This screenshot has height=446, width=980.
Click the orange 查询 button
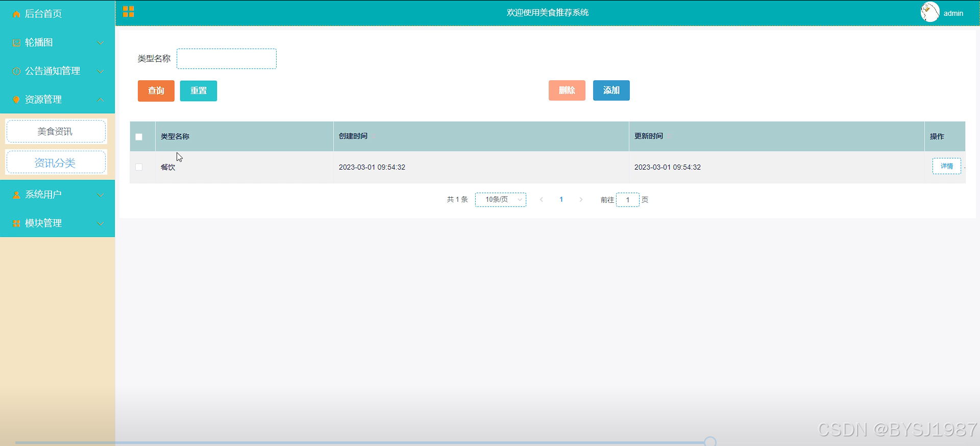pos(156,91)
